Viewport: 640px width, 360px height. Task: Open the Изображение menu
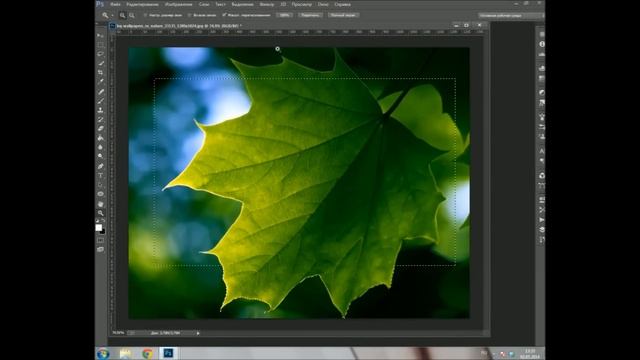(178, 4)
